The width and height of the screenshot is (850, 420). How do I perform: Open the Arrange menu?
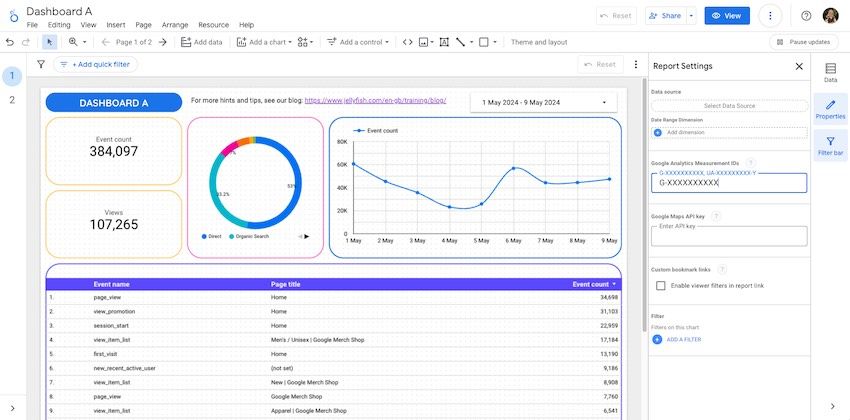pyautogui.click(x=175, y=25)
